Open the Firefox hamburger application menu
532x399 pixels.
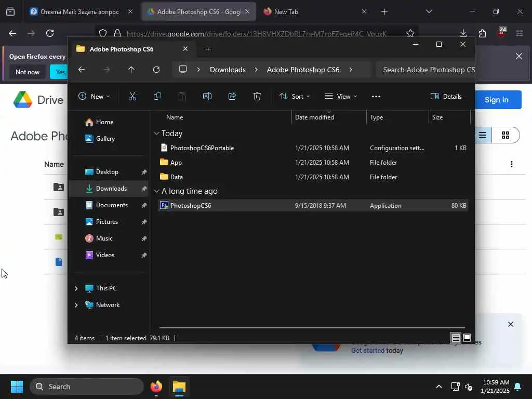coord(519,33)
